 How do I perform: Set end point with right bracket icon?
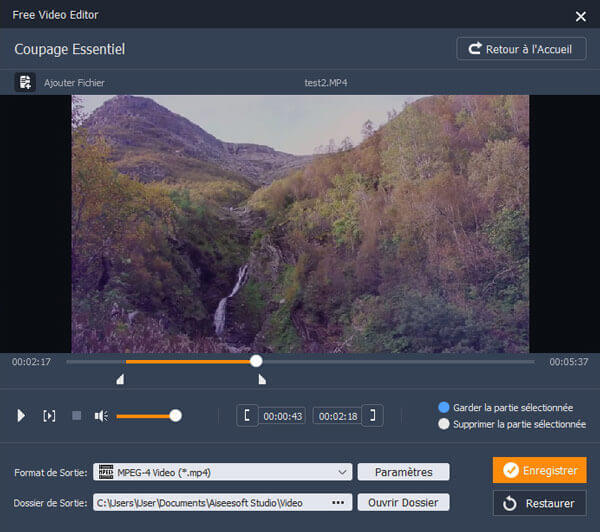[x=371, y=415]
